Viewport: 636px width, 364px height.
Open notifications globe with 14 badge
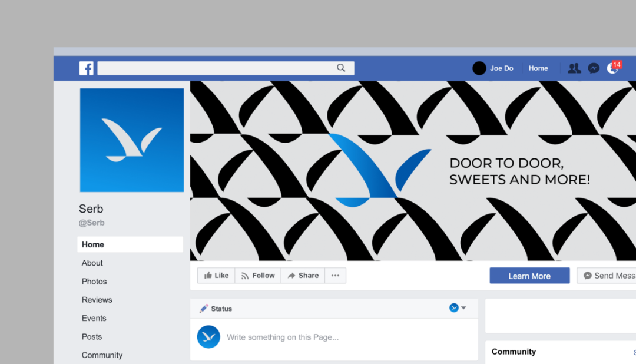pos(613,67)
